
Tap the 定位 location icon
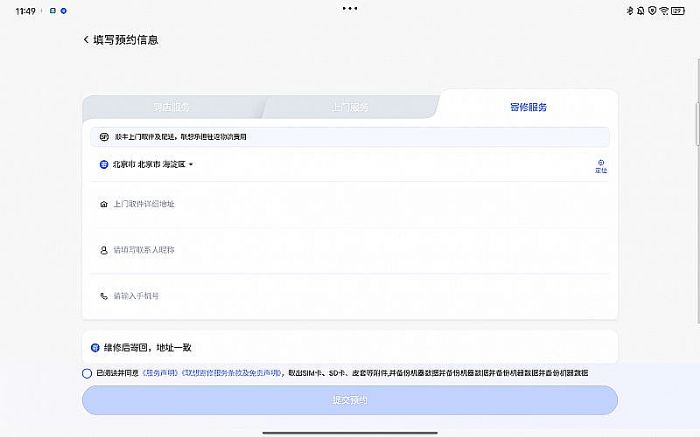(x=601, y=165)
